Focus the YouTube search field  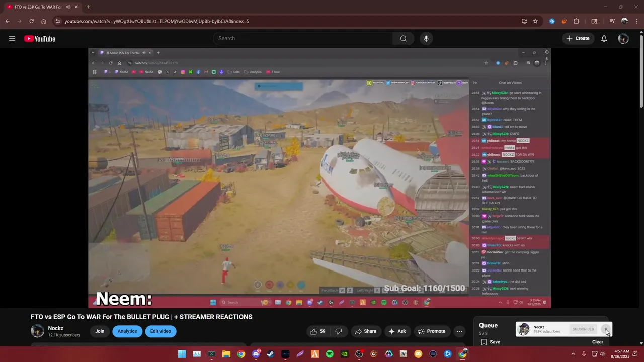coord(303,39)
